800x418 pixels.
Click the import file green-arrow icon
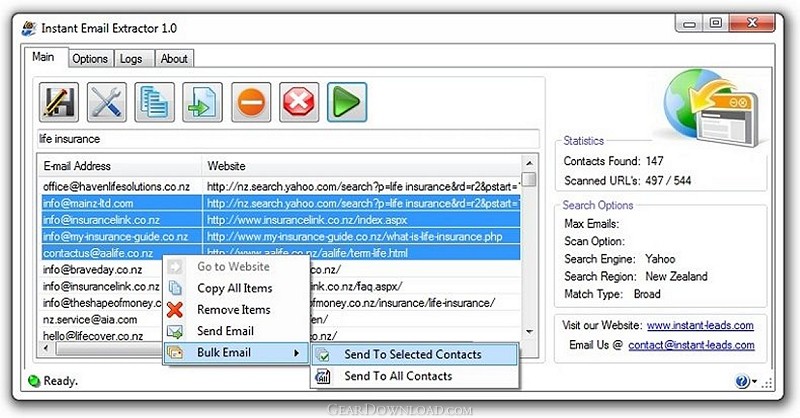pyautogui.click(x=203, y=102)
